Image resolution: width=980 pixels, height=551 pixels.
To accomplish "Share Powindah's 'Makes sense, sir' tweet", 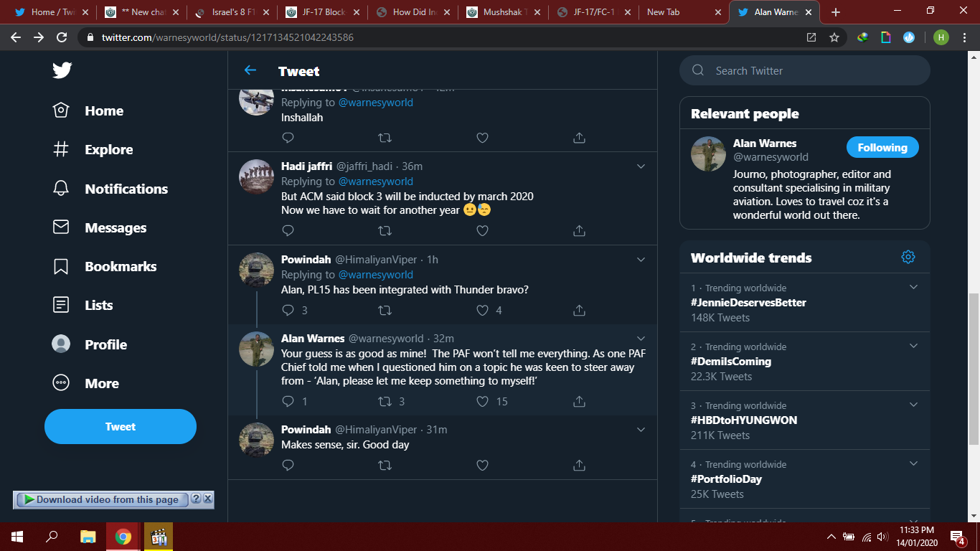I will click(x=579, y=465).
